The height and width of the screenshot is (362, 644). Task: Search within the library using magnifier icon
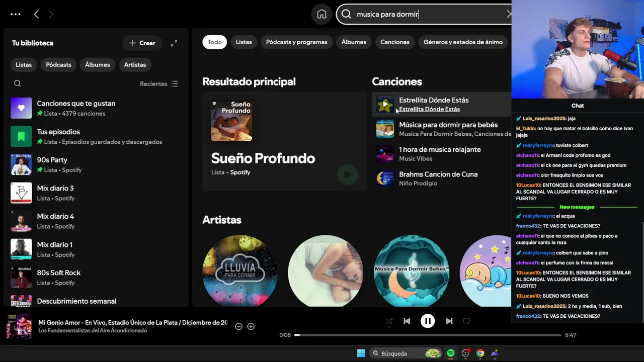[x=18, y=83]
